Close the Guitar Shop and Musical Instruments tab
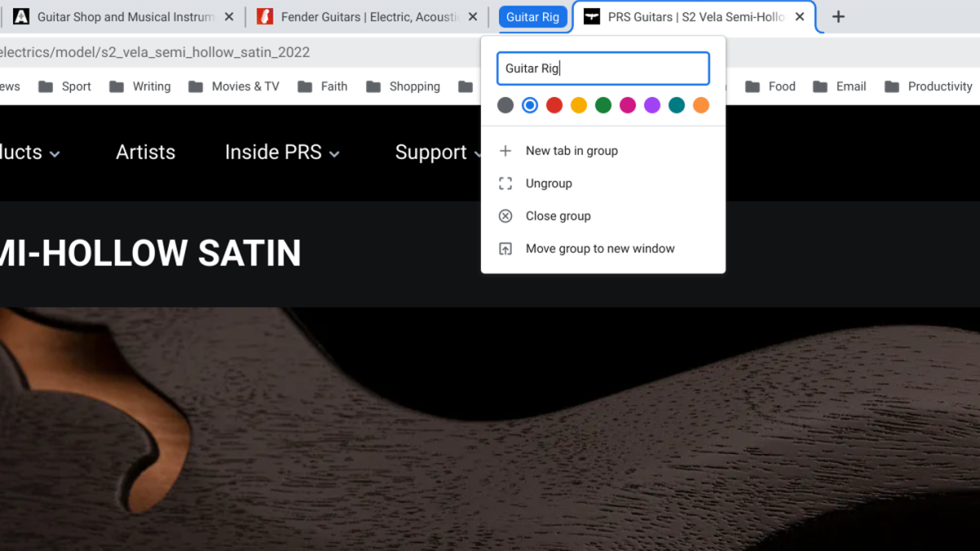980x551 pixels. coord(229,16)
